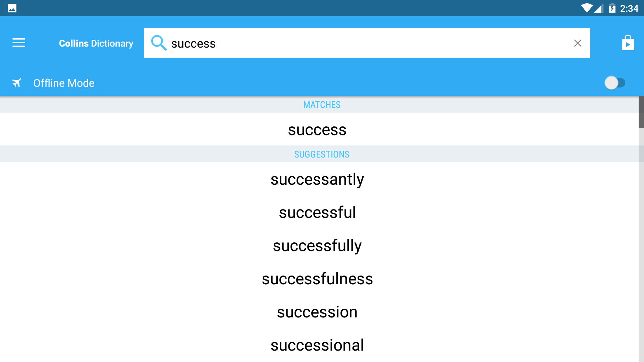Image resolution: width=644 pixels, height=362 pixels.
Task: Clear the search text with X
Action: tap(578, 43)
